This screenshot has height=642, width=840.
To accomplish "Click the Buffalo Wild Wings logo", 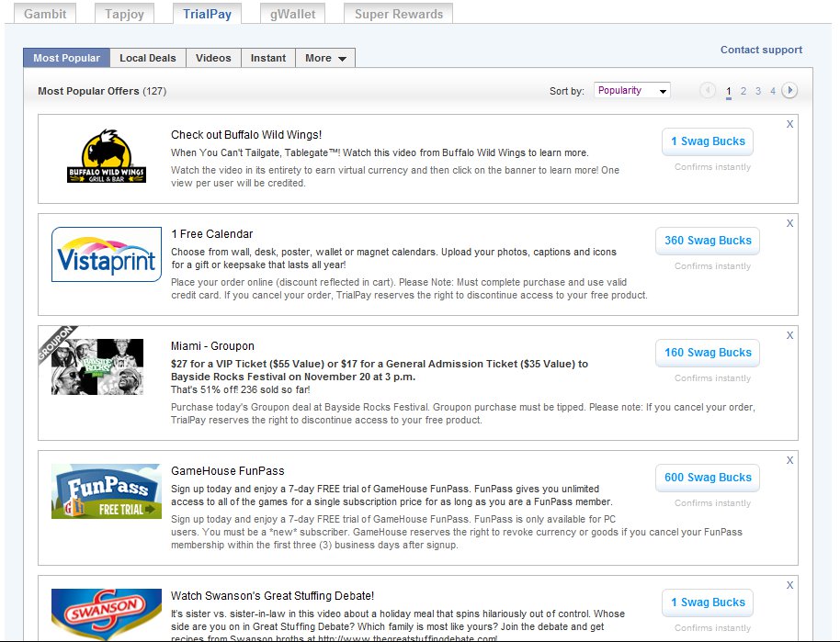I will coord(107,156).
